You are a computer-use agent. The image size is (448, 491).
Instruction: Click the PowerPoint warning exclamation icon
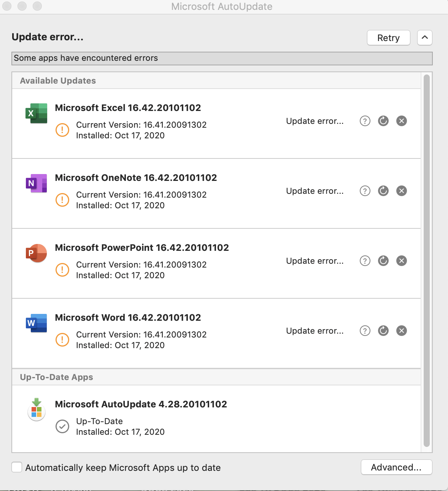pyautogui.click(x=62, y=270)
